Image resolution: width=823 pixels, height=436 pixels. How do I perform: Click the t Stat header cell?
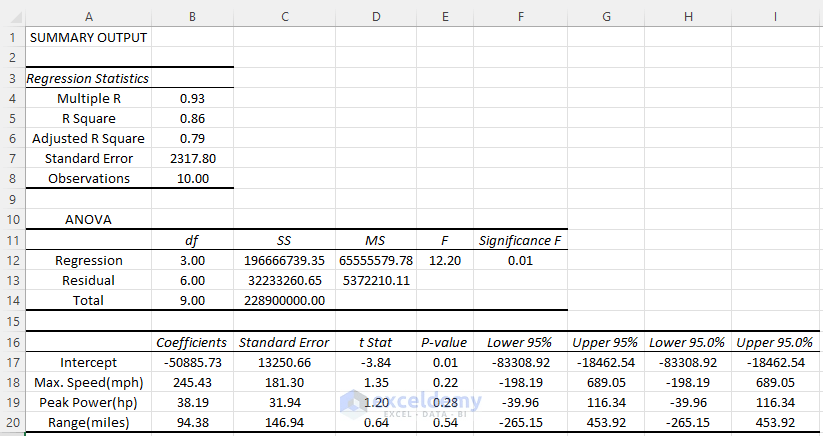pyautogui.click(x=376, y=343)
